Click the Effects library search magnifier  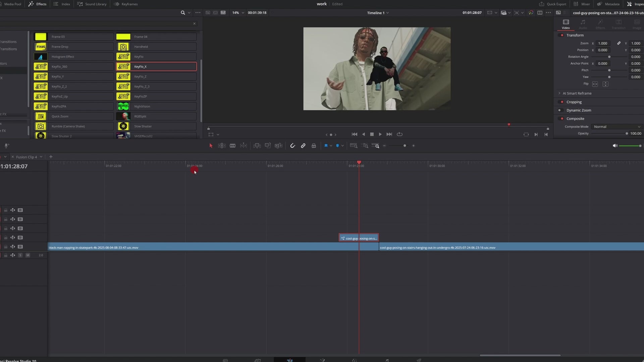coord(183,13)
